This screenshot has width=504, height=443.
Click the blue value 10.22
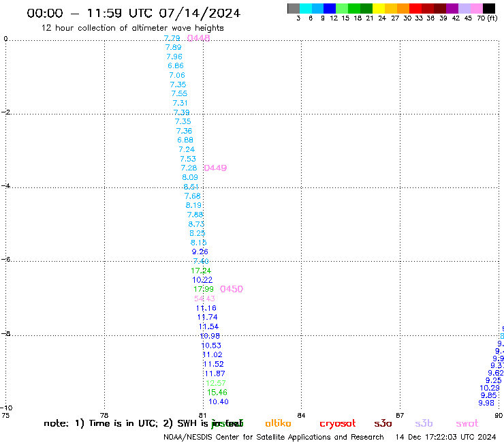point(202,280)
